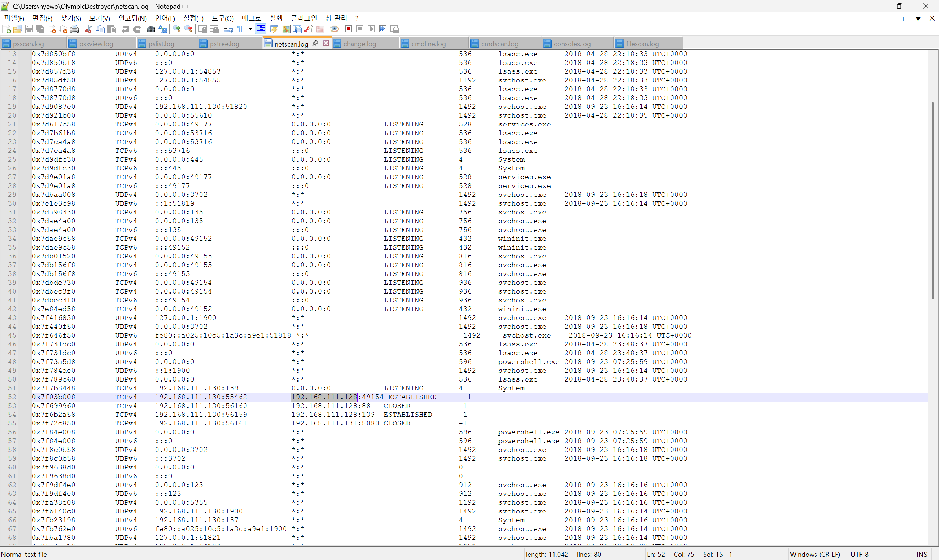The width and height of the screenshot is (939, 560).
Task: Click the Open file folder icon
Action: 17,29
